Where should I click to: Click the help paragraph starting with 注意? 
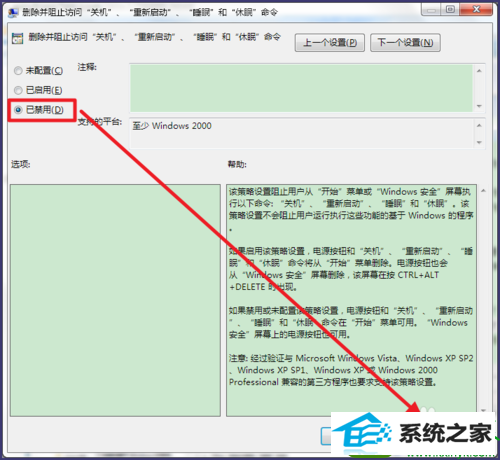[x=351, y=370]
